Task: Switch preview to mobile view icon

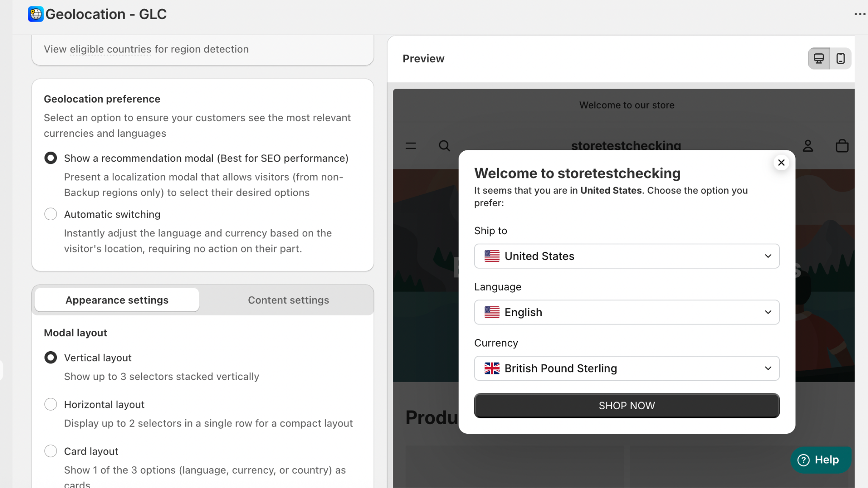Action: click(840, 58)
